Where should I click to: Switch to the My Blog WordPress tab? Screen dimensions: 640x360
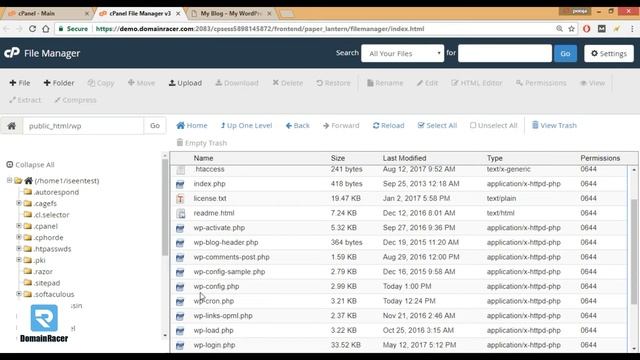tap(231, 13)
